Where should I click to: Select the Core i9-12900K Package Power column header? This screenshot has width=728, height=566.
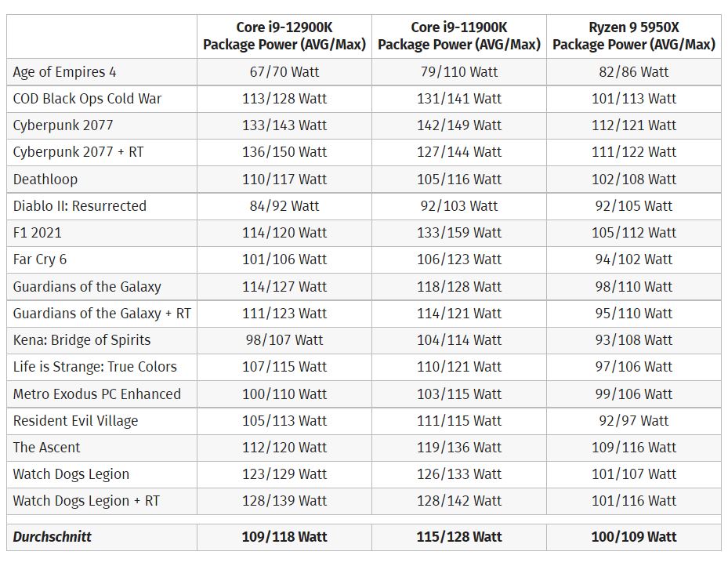[284, 36]
